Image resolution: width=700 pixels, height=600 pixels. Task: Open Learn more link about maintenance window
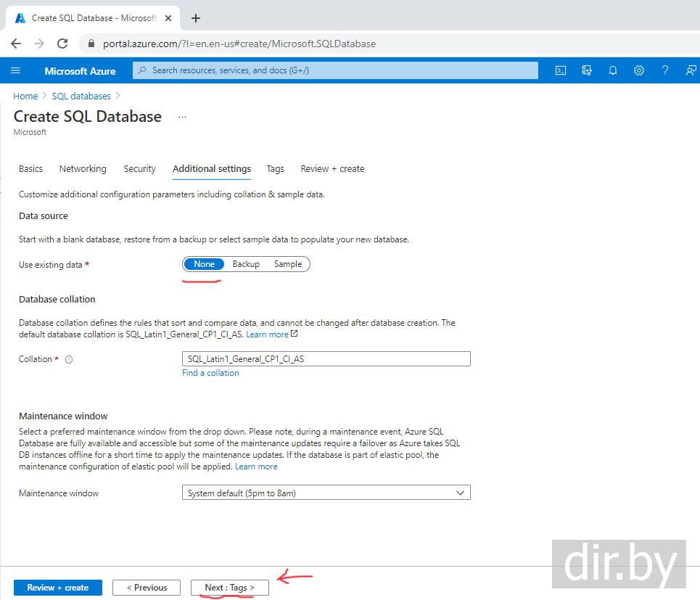point(256,467)
